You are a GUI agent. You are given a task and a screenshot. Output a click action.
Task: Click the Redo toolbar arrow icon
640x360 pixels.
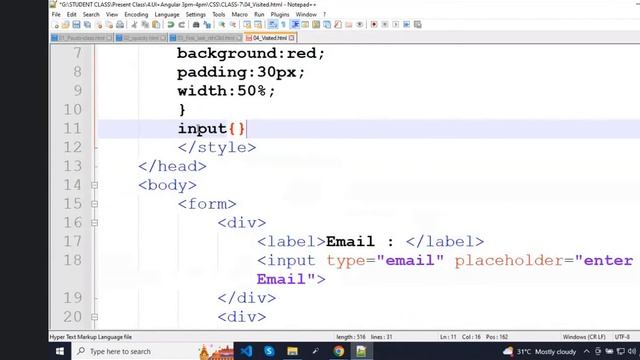coord(182,24)
